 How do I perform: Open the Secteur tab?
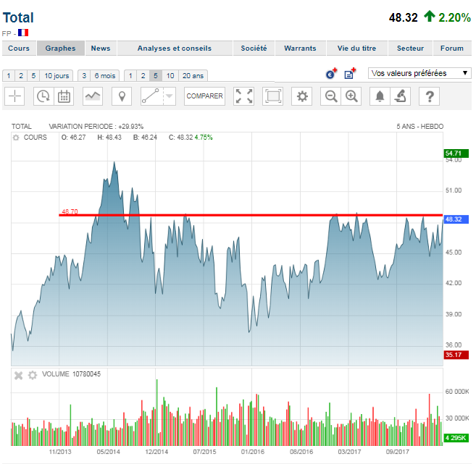point(410,48)
